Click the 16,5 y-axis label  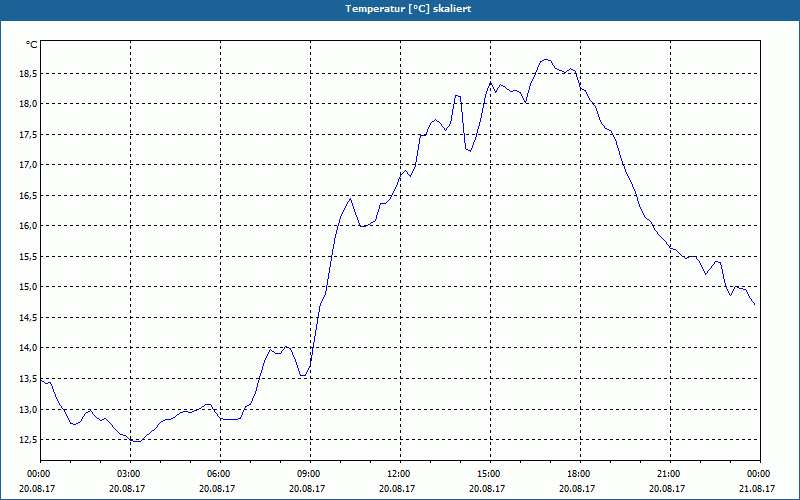(x=29, y=195)
